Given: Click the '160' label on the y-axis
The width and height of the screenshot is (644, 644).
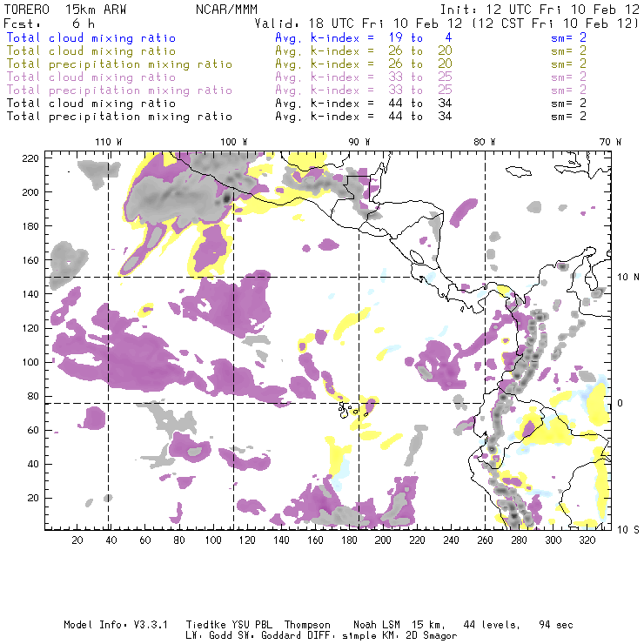Looking at the screenshot, I should (x=30, y=260).
